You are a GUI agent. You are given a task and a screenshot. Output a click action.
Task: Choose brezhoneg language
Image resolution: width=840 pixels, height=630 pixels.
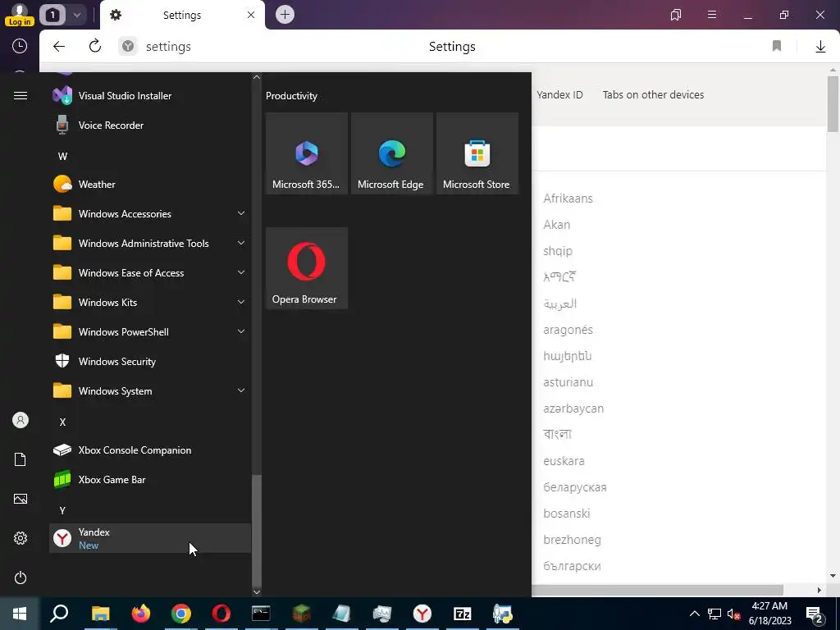pyautogui.click(x=572, y=540)
